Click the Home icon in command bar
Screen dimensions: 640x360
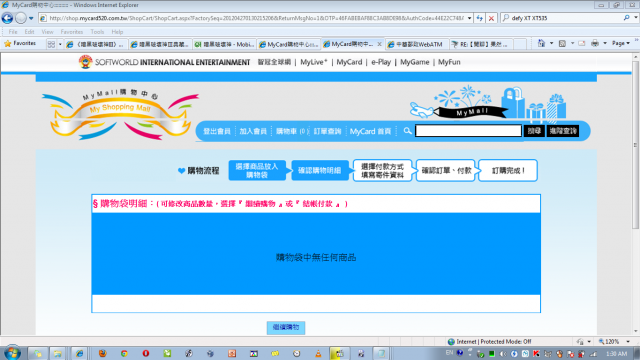pos(542,43)
